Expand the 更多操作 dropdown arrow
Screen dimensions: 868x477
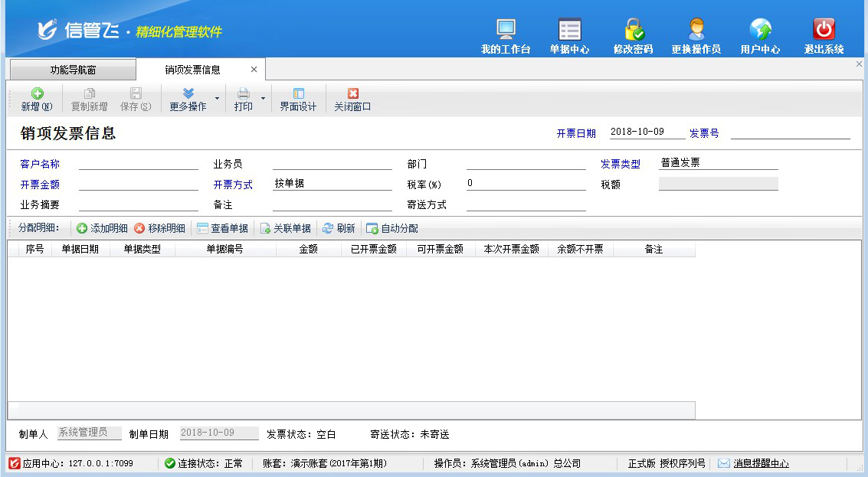[217, 99]
